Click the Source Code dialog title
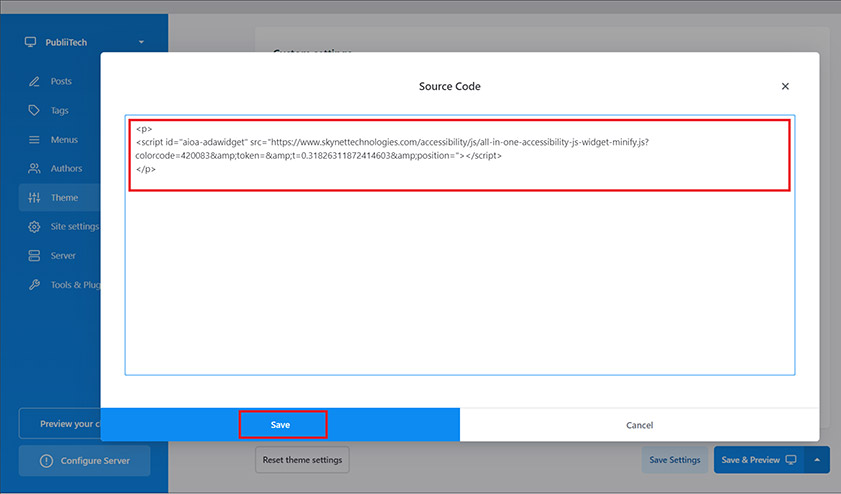The image size is (841, 494). coord(449,86)
